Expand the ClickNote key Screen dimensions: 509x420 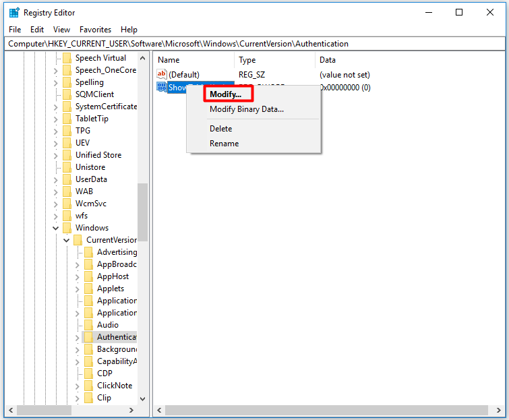point(78,386)
